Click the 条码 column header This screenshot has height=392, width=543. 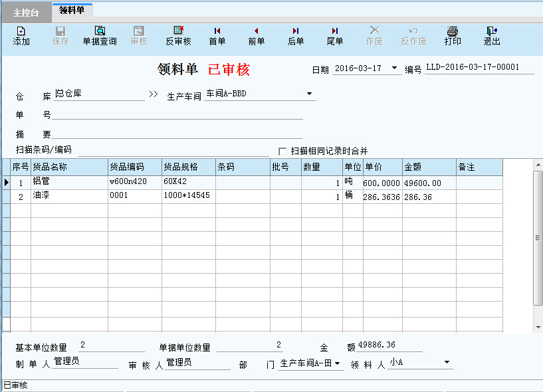[243, 167]
